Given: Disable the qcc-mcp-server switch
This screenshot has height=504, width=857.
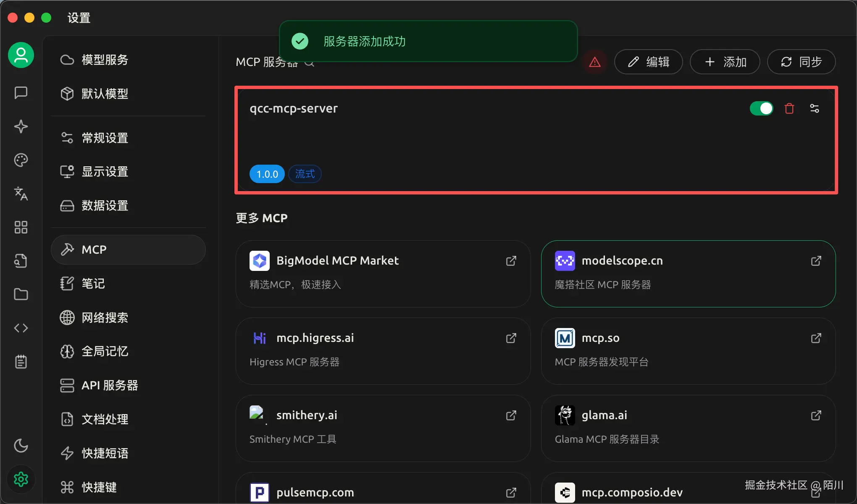Looking at the screenshot, I should point(761,108).
